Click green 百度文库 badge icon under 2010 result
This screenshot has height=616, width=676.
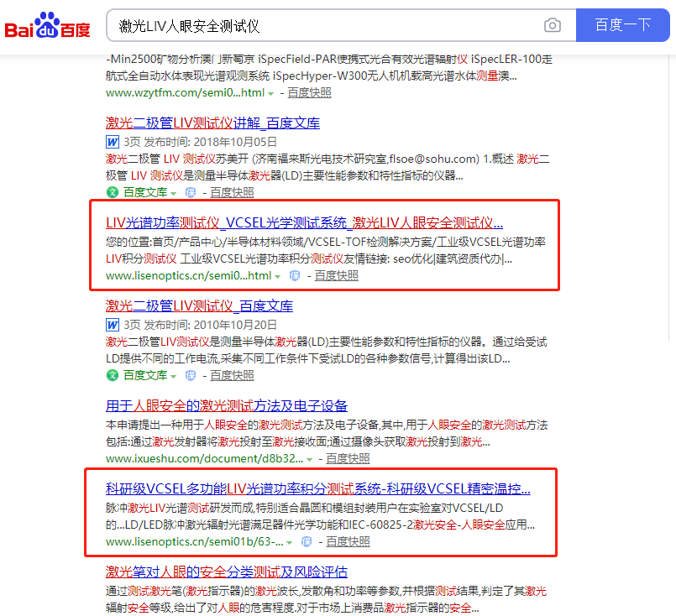pos(113,375)
